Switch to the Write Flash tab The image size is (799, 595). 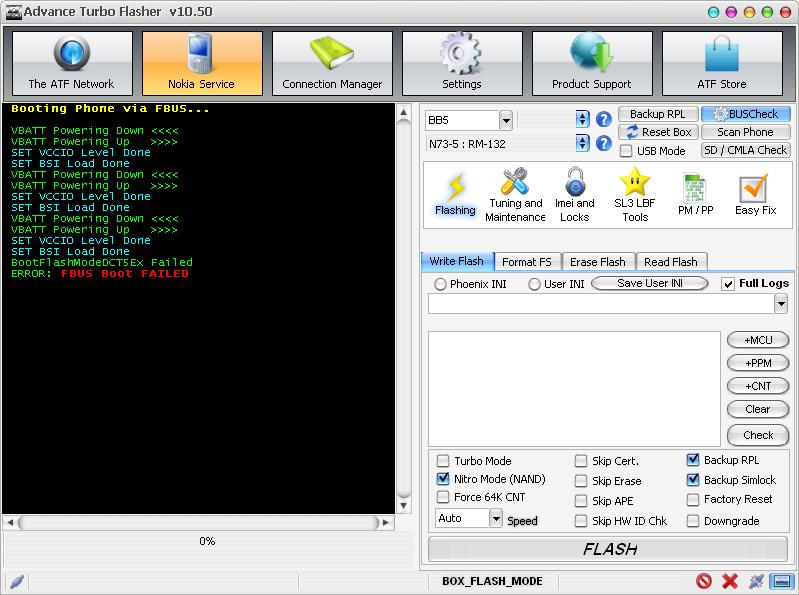(x=457, y=261)
